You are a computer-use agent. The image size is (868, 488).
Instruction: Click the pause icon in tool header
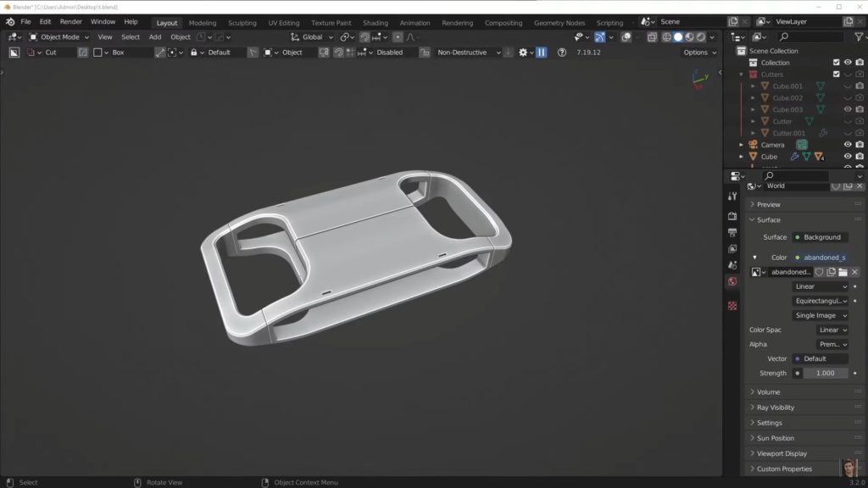(541, 53)
